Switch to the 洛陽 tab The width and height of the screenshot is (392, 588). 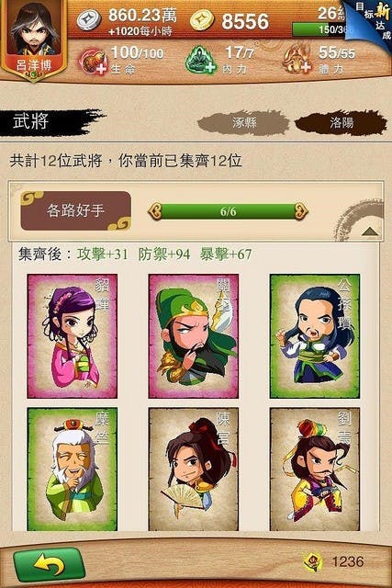[x=341, y=122]
